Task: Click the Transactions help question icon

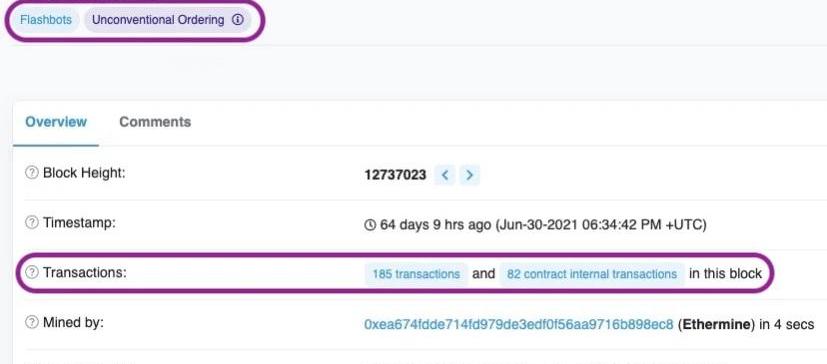Action: (x=32, y=272)
